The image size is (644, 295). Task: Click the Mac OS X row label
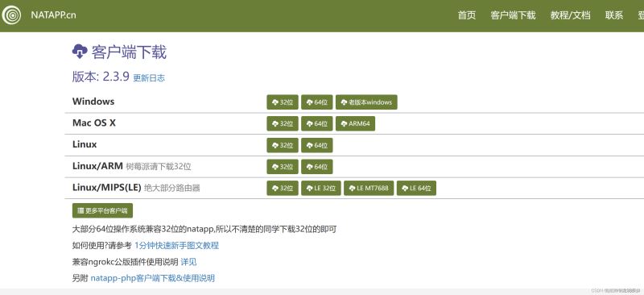94,123
